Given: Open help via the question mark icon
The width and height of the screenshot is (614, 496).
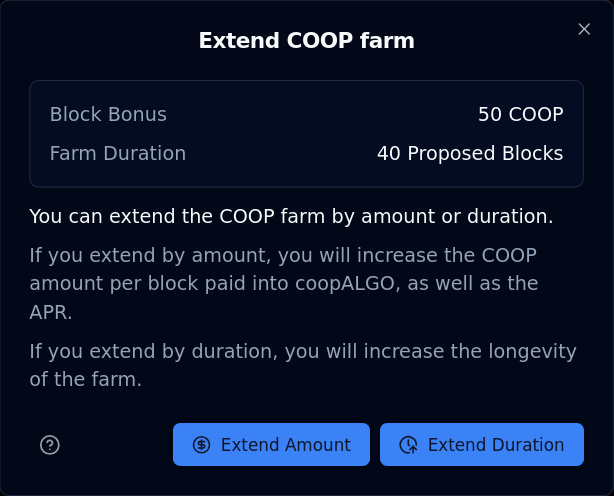Looking at the screenshot, I should (50, 445).
